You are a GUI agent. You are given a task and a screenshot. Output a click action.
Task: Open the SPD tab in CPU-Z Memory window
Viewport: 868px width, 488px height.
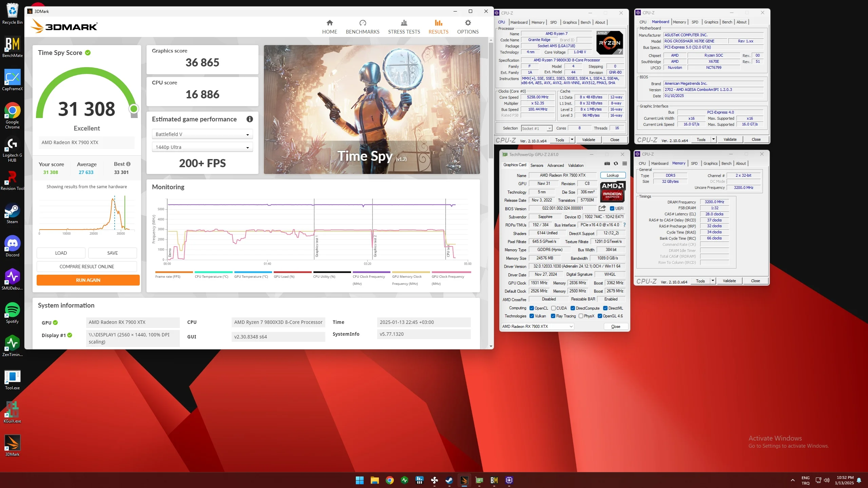click(694, 163)
